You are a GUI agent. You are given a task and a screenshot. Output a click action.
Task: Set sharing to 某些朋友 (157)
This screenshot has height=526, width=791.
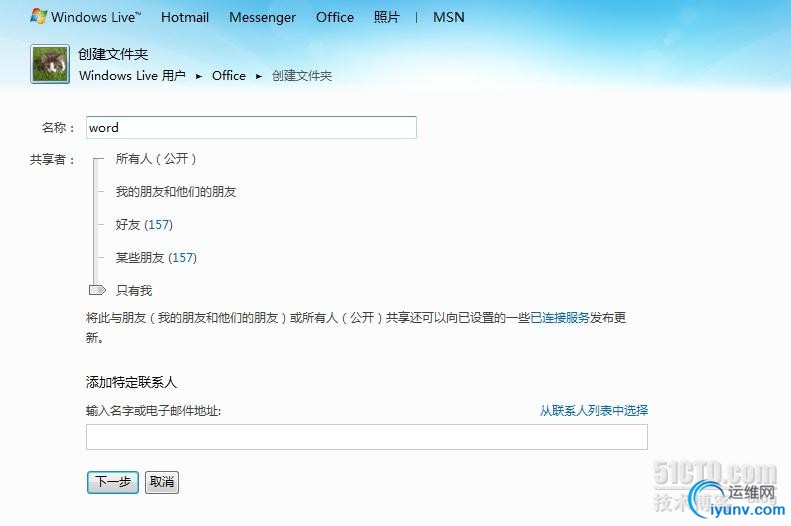[156, 258]
